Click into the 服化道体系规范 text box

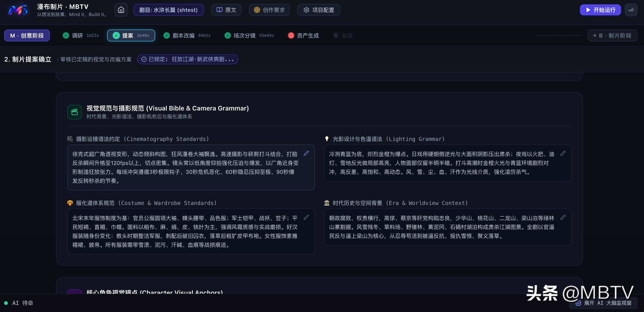click(x=191, y=231)
